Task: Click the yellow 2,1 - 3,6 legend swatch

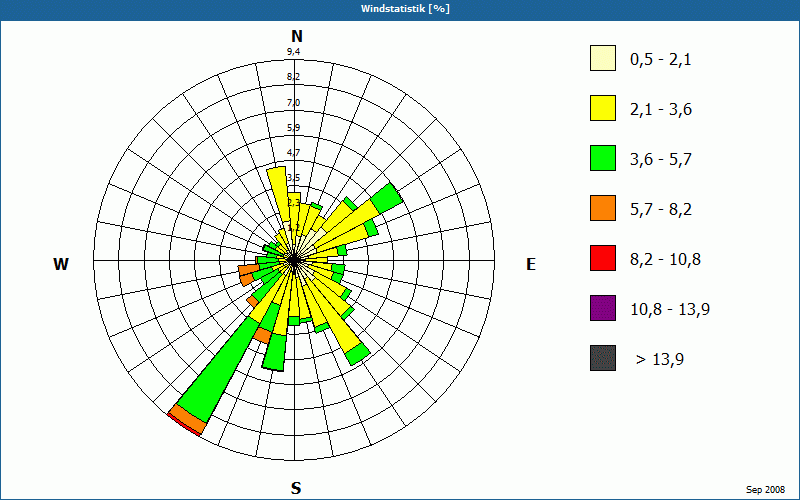Action: 603,108
